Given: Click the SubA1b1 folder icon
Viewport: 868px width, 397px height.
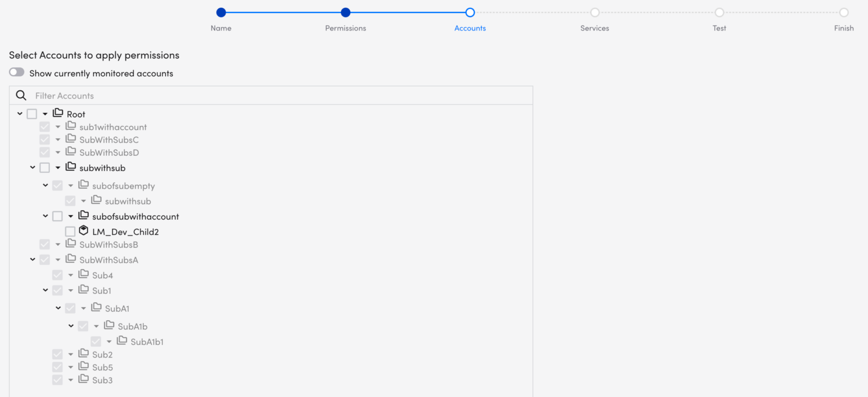Looking at the screenshot, I should tap(121, 341).
